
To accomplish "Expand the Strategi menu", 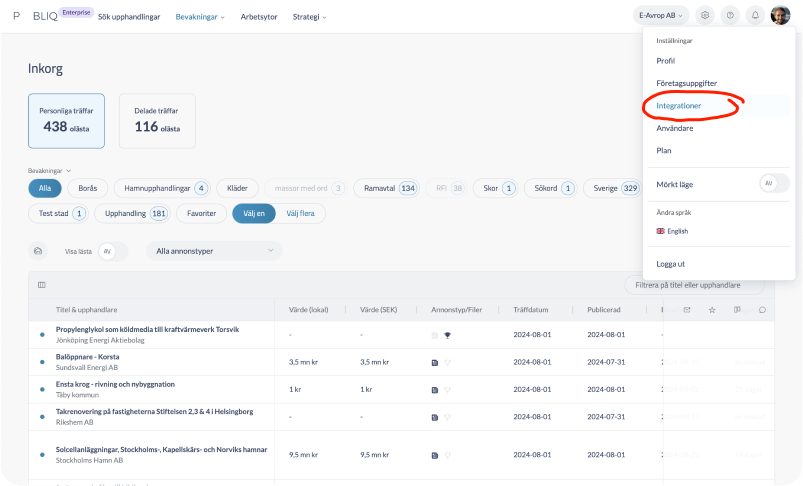I will [x=310, y=17].
